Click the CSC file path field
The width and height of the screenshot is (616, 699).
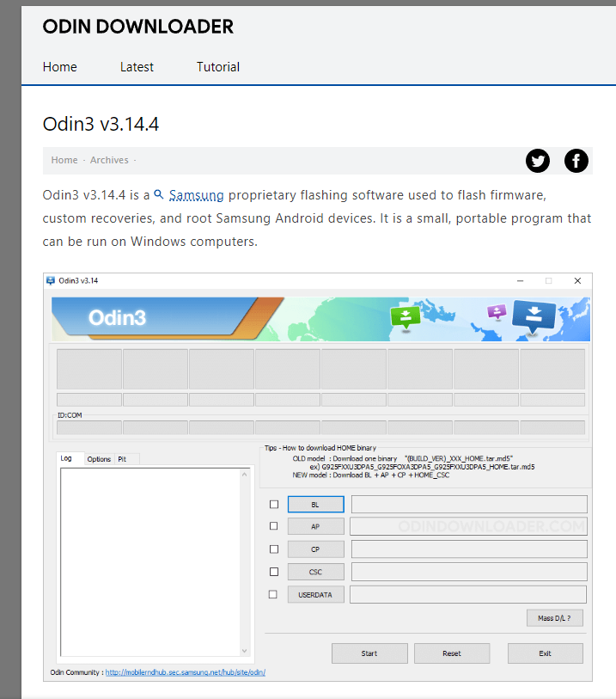pyautogui.click(x=469, y=572)
